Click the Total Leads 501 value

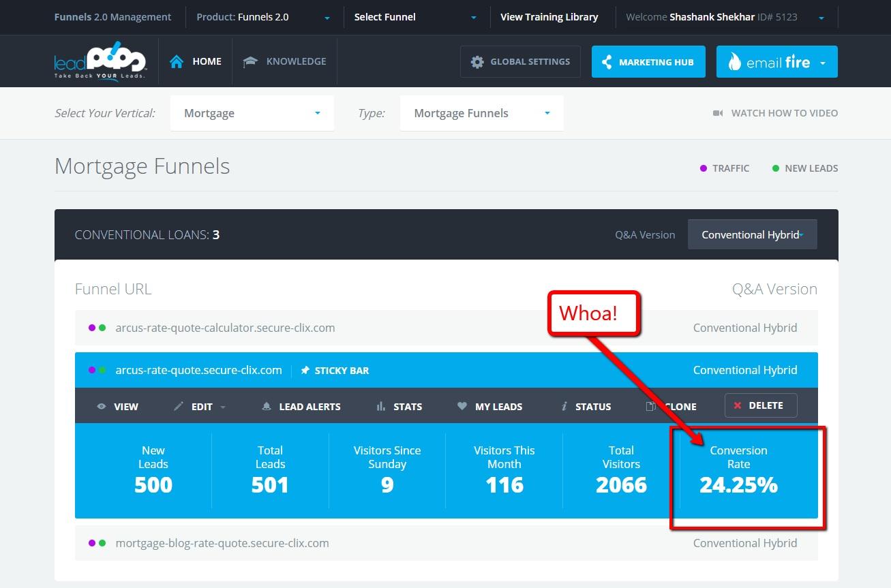pyautogui.click(x=270, y=485)
